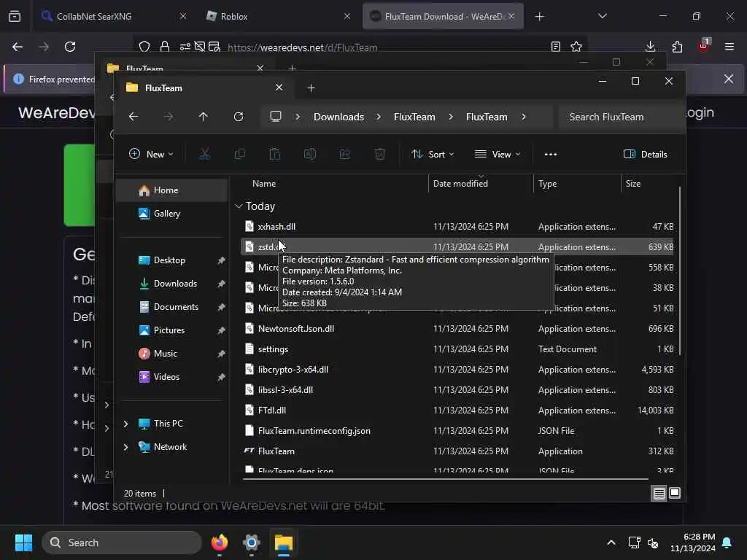
Task: Open Pictures in quick access
Action: click(172, 330)
